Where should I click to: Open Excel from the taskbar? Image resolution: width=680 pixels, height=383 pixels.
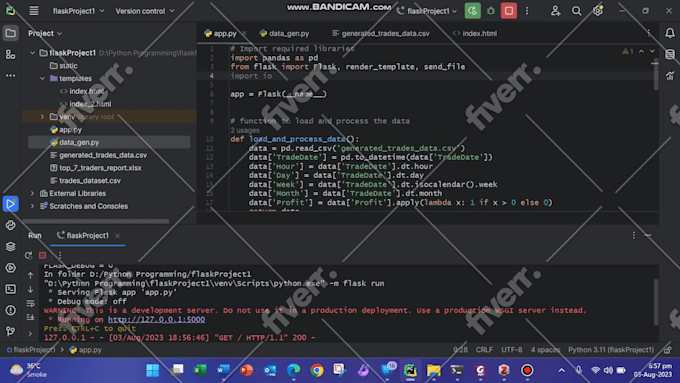tap(200, 370)
